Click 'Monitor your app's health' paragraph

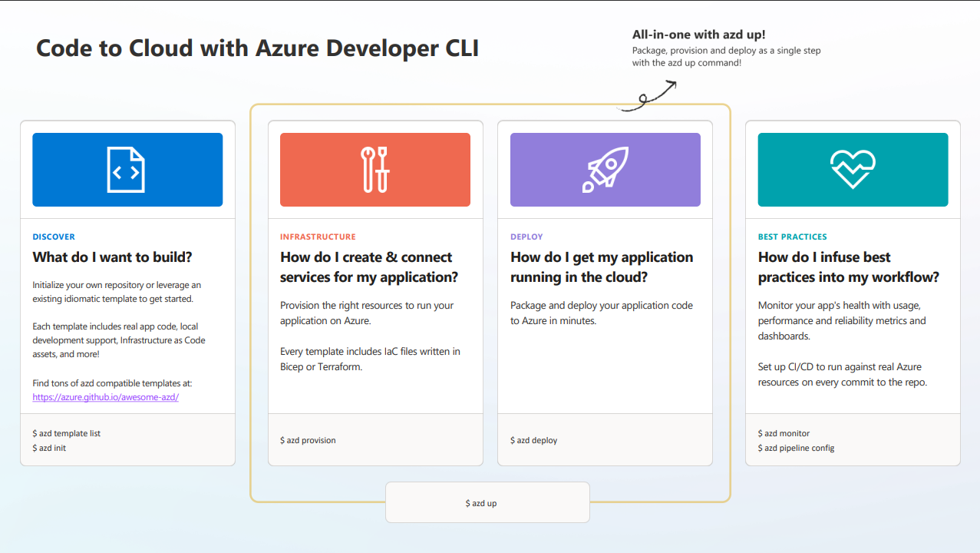[x=842, y=320]
